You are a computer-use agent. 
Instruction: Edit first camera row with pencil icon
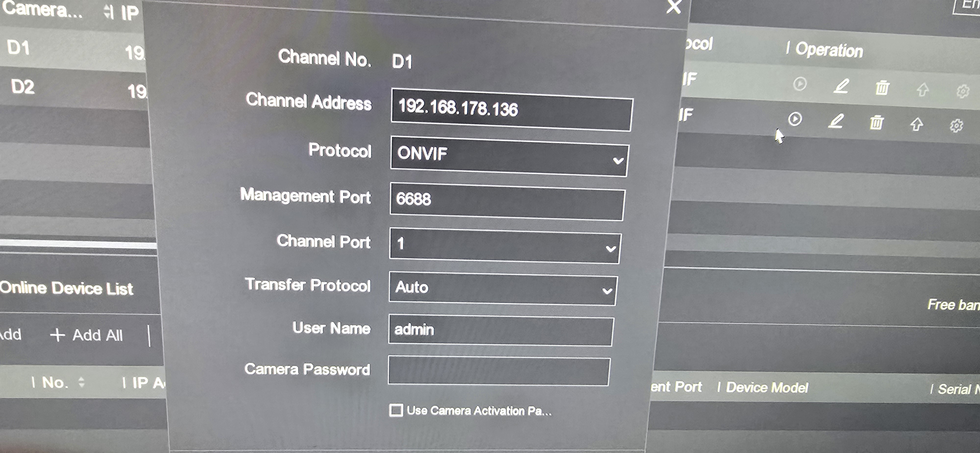(841, 86)
